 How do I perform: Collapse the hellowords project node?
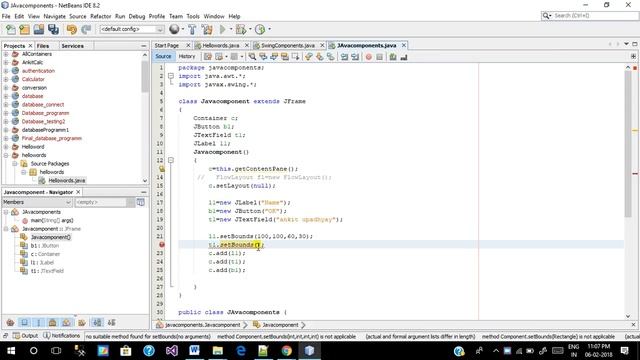(x=6, y=155)
